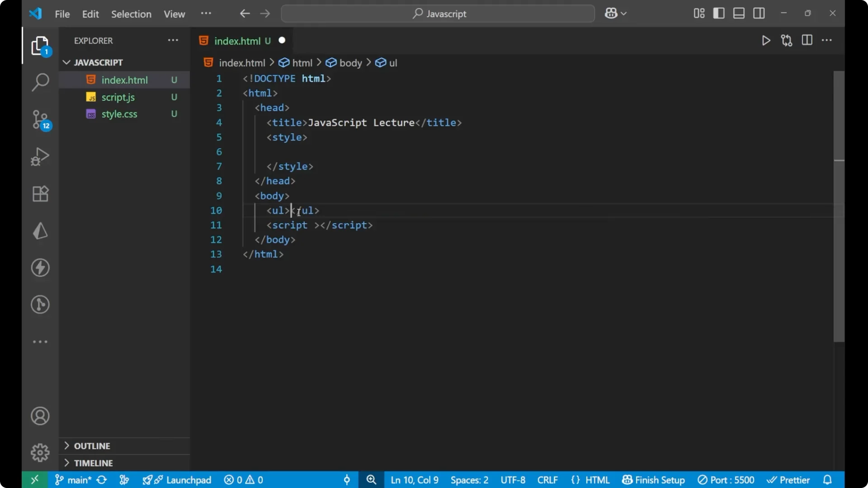
Task: Open the Extensions panel
Action: click(x=40, y=193)
